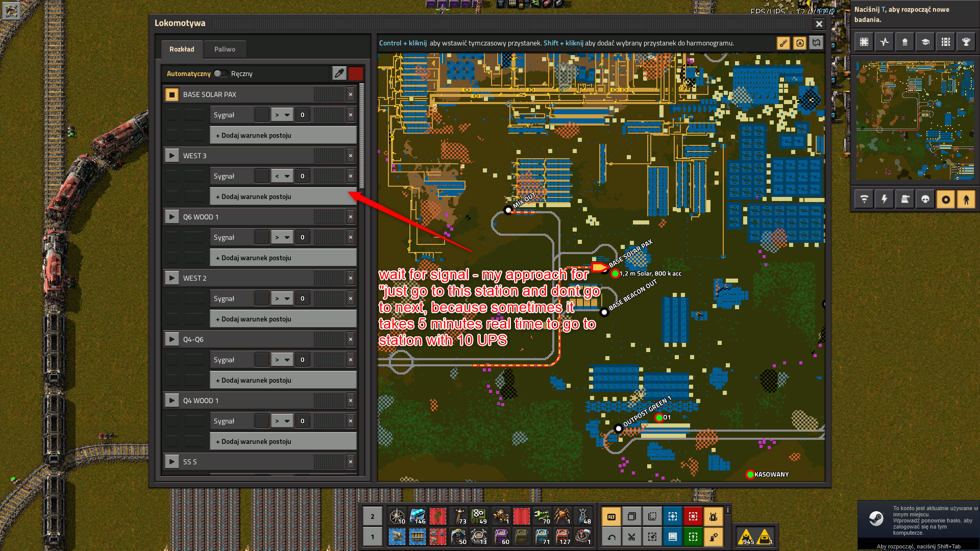Add wait condition under Q4-Q6
Viewport: 980px width, 551px height.
point(283,380)
